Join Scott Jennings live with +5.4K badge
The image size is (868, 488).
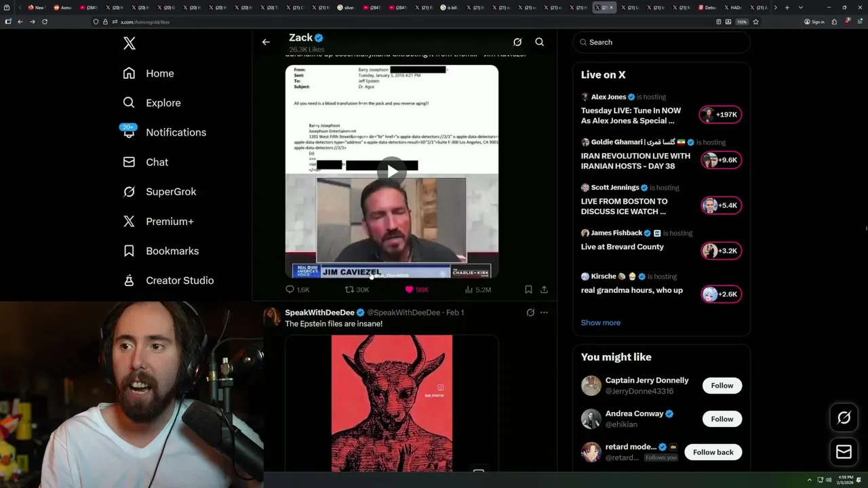click(721, 205)
